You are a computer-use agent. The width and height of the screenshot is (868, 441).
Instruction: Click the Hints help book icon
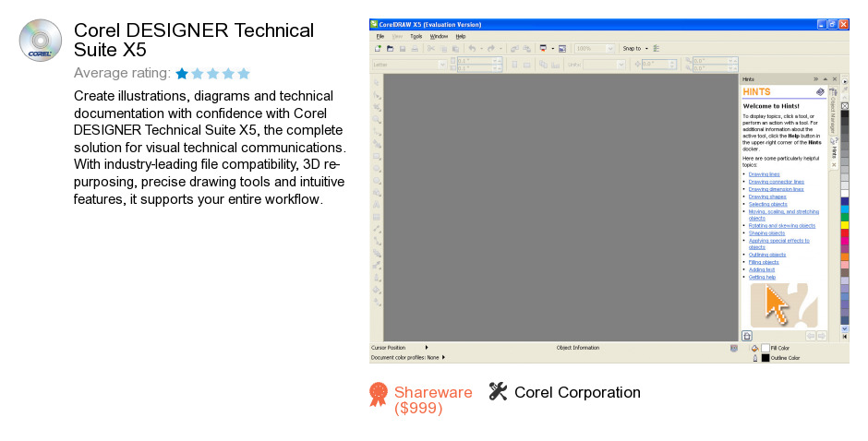coord(820,92)
